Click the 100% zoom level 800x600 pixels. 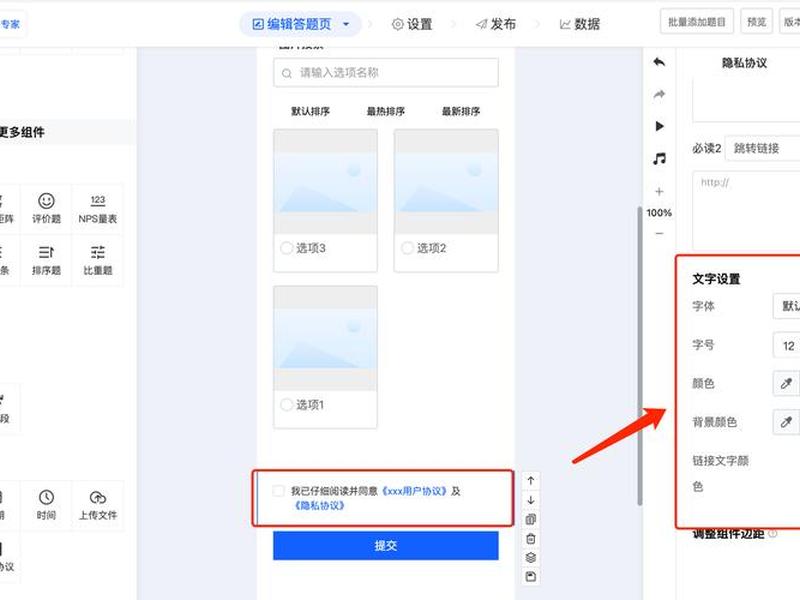point(659,213)
